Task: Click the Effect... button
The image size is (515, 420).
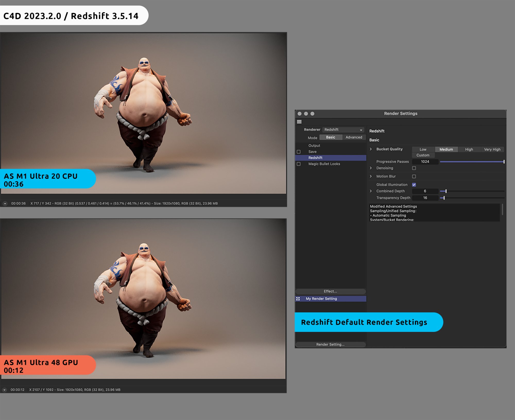Action: click(330, 291)
